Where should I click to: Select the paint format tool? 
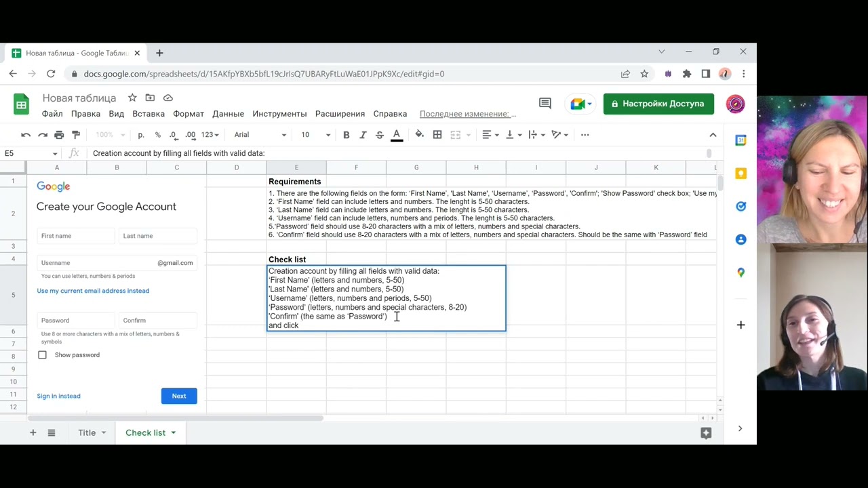(x=76, y=135)
